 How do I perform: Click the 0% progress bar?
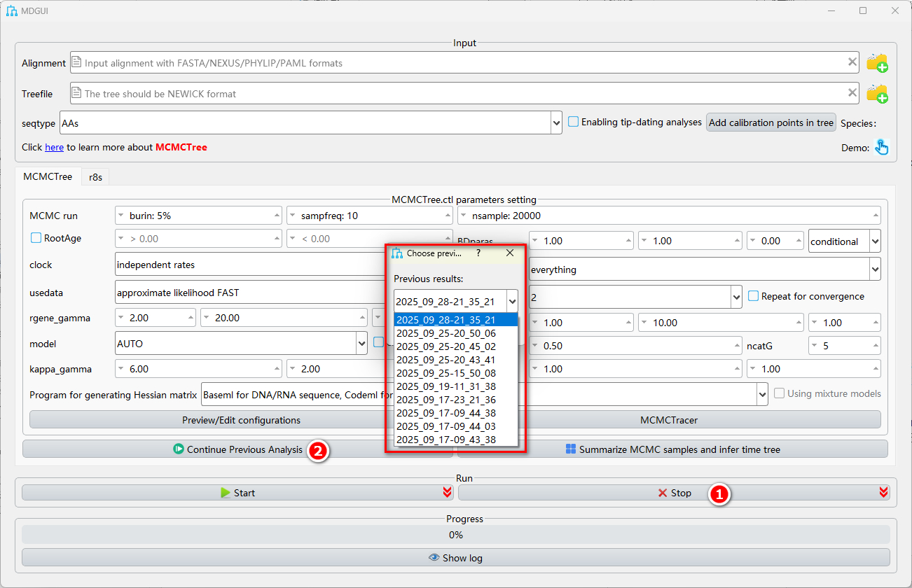coord(455,535)
